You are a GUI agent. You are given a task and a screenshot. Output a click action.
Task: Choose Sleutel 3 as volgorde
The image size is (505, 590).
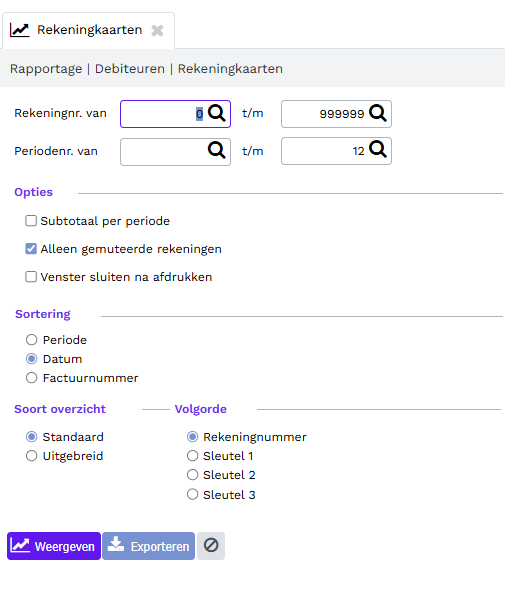(192, 494)
